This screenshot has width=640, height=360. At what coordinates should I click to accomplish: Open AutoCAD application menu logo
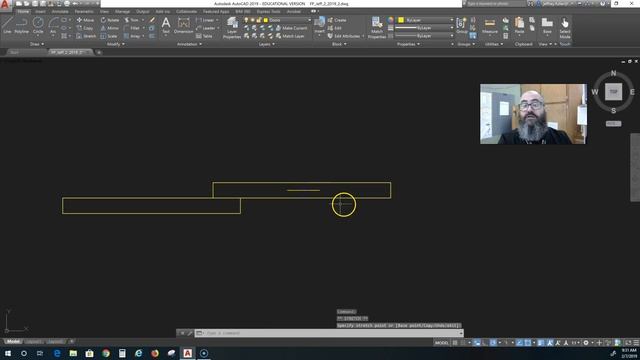[x=5, y=5]
